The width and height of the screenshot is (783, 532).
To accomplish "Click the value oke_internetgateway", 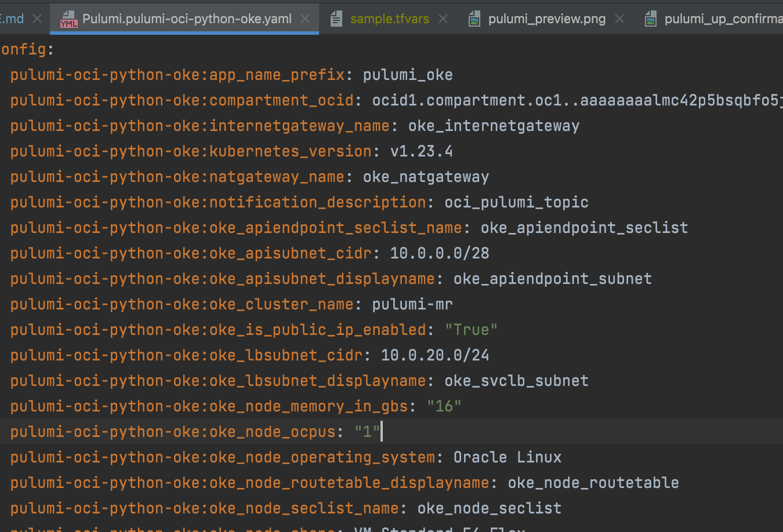I will click(x=494, y=126).
